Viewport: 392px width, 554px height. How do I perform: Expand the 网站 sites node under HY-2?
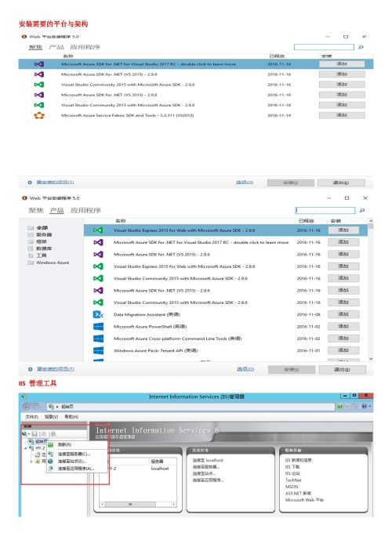(31, 462)
